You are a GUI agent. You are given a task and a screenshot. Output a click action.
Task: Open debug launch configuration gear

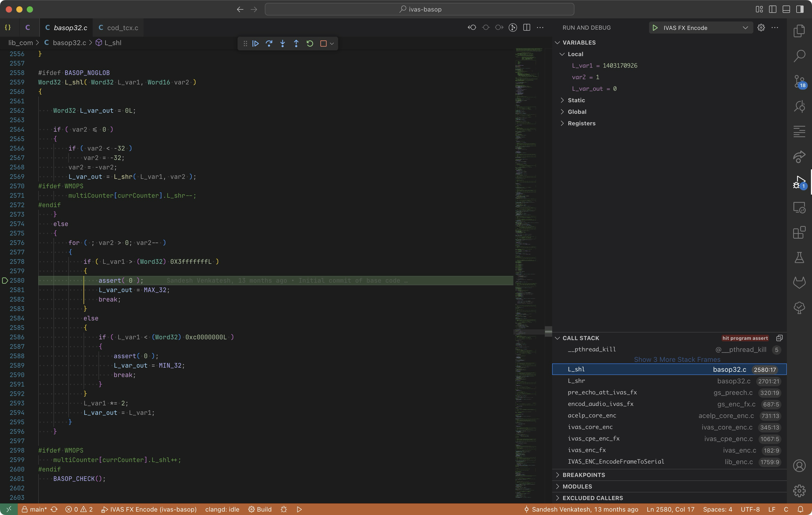tap(761, 28)
